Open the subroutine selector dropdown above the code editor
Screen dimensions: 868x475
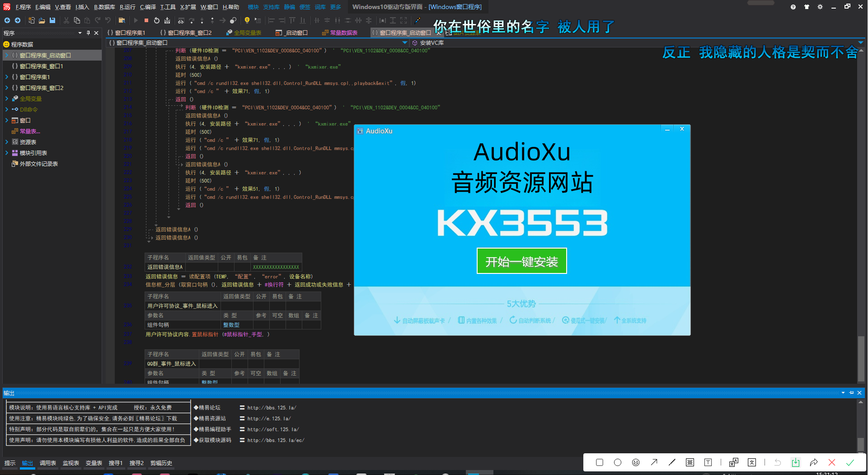pyautogui.click(x=405, y=42)
